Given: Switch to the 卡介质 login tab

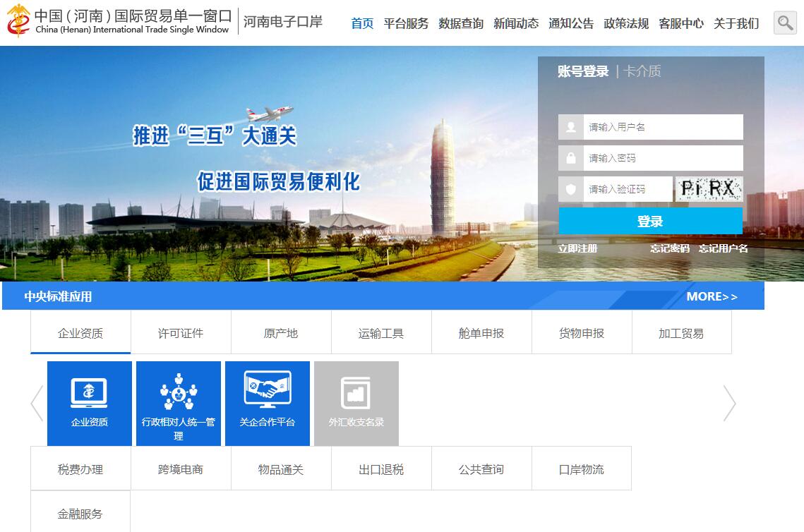Looking at the screenshot, I should (642, 71).
